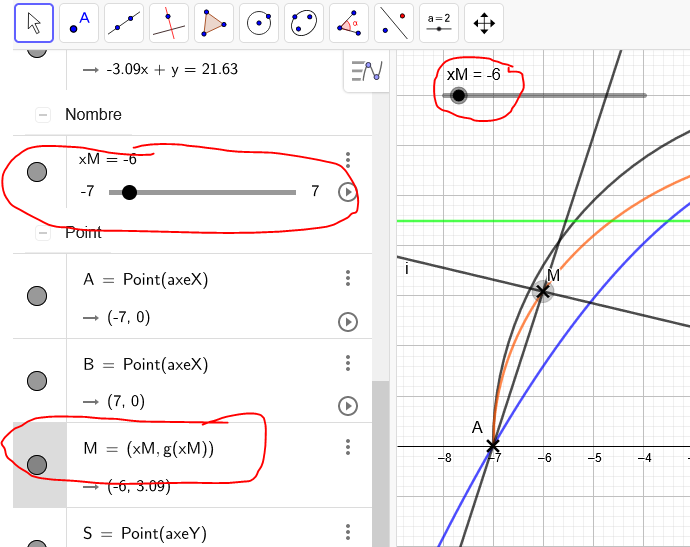The image size is (690, 547).
Task: Pick the Circle with center tool
Action: [x=259, y=23]
